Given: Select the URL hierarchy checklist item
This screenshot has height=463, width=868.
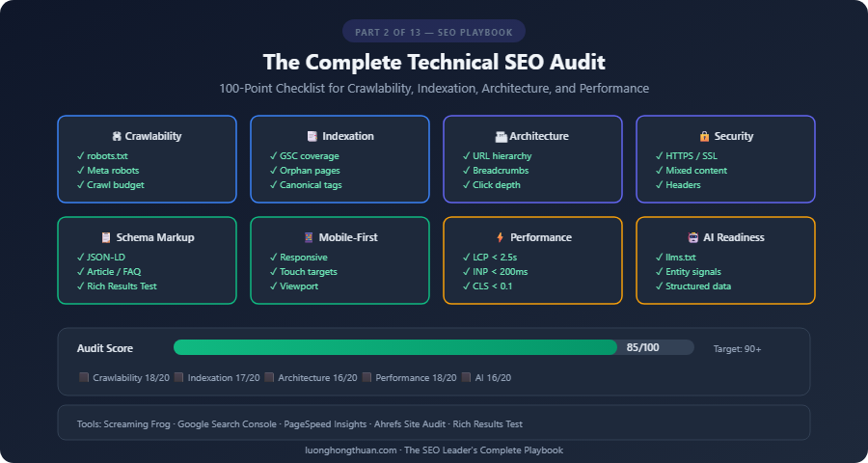Looking at the screenshot, I should 497,156.
